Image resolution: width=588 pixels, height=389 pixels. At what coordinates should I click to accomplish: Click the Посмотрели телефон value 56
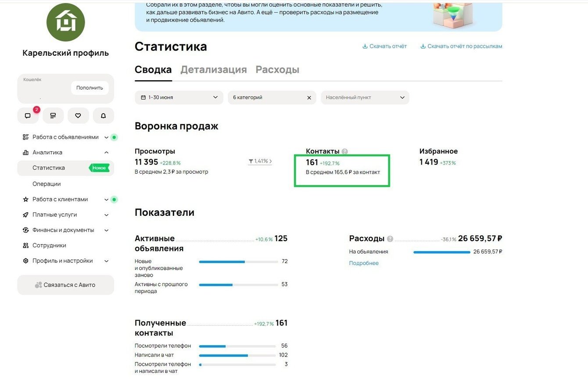click(284, 346)
